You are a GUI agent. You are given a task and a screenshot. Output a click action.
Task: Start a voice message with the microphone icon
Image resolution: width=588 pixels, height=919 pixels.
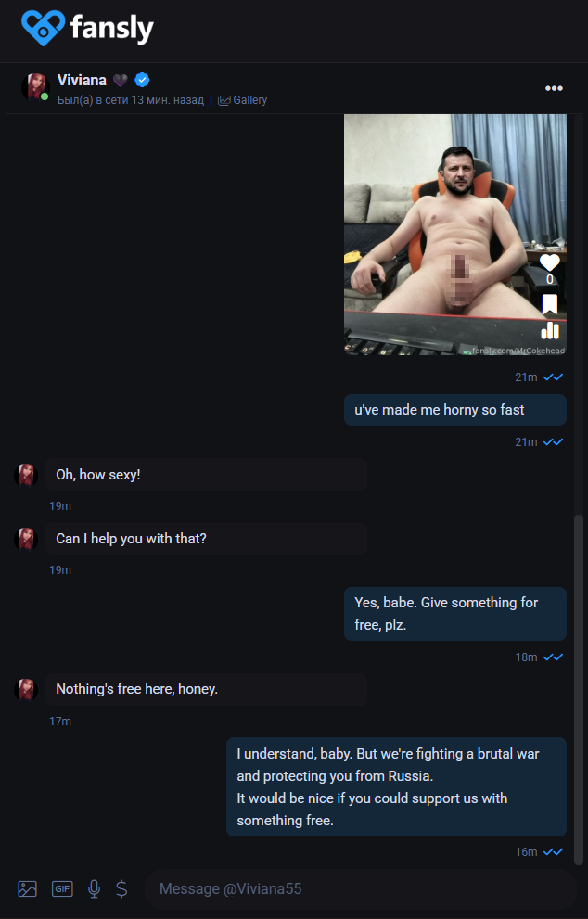[x=94, y=888]
